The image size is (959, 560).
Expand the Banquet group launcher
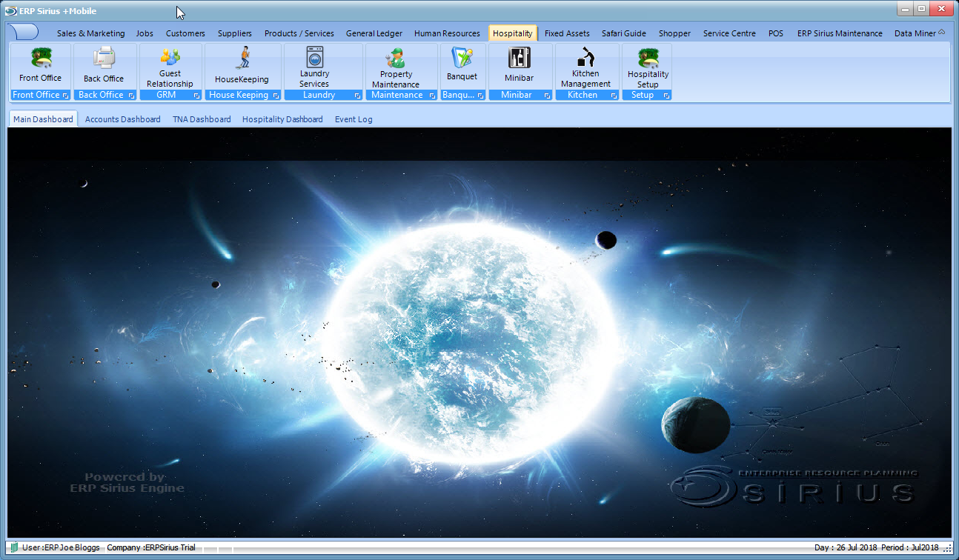[479, 96]
